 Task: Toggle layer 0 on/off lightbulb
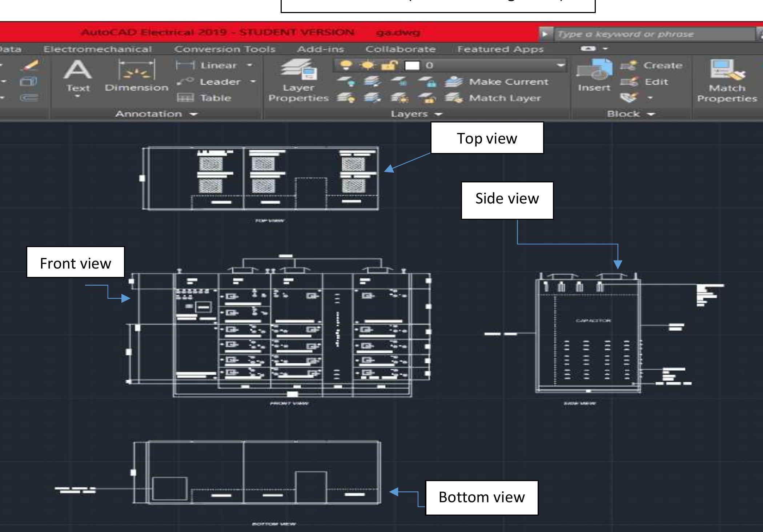click(346, 65)
